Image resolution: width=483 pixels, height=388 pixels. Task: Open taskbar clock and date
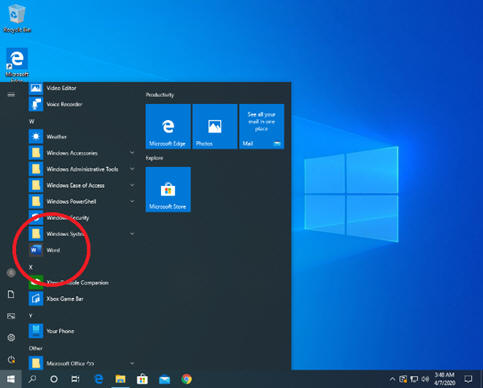coord(444,379)
